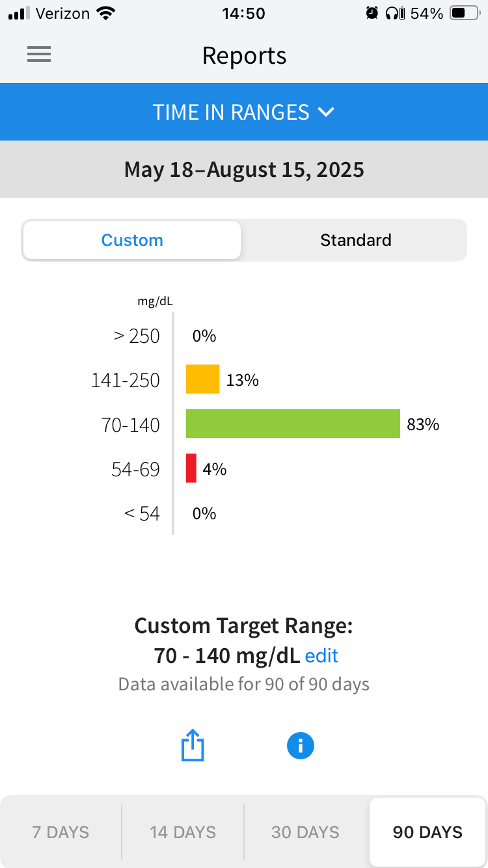The width and height of the screenshot is (488, 868).
Task: Expand the TIME IN RANGES dropdown
Action: tap(232, 112)
